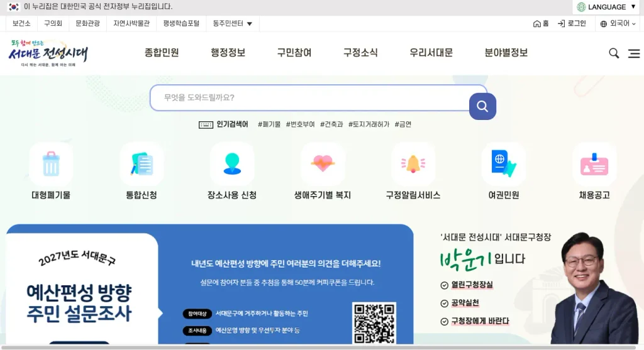Click the 로그인 login icon link

point(572,23)
